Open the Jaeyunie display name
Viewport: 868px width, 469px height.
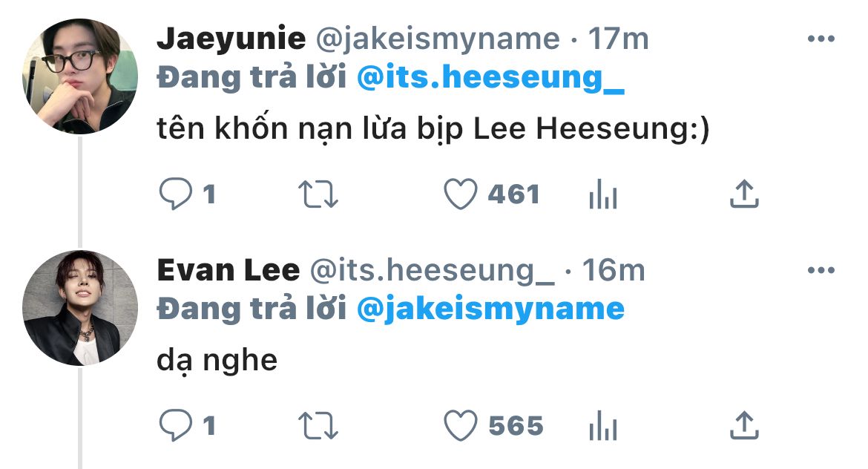231,39
